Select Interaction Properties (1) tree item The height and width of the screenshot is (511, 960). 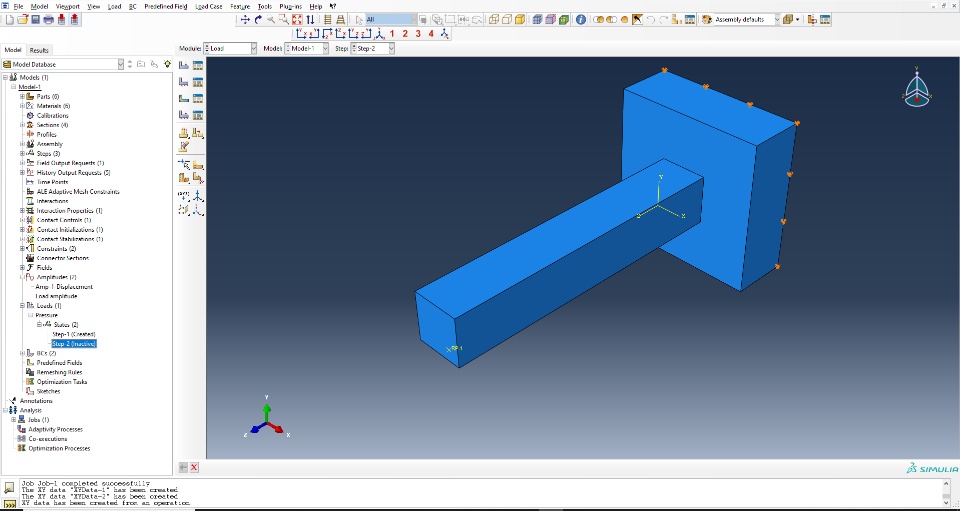(x=69, y=211)
